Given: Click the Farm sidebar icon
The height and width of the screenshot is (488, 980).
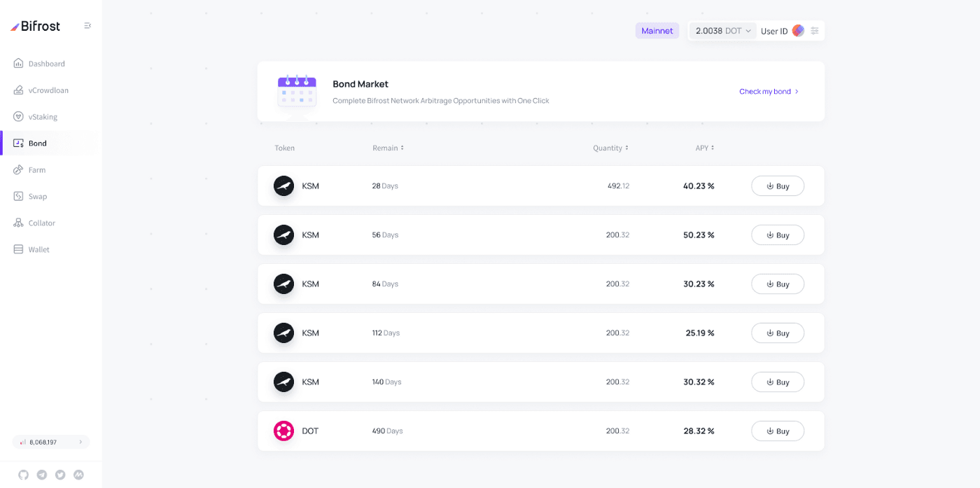Looking at the screenshot, I should click(18, 170).
